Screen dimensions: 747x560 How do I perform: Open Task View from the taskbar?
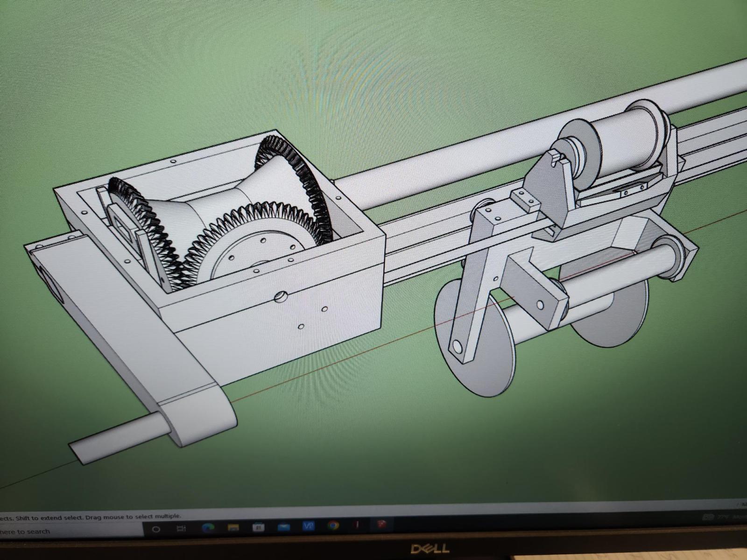(181, 529)
